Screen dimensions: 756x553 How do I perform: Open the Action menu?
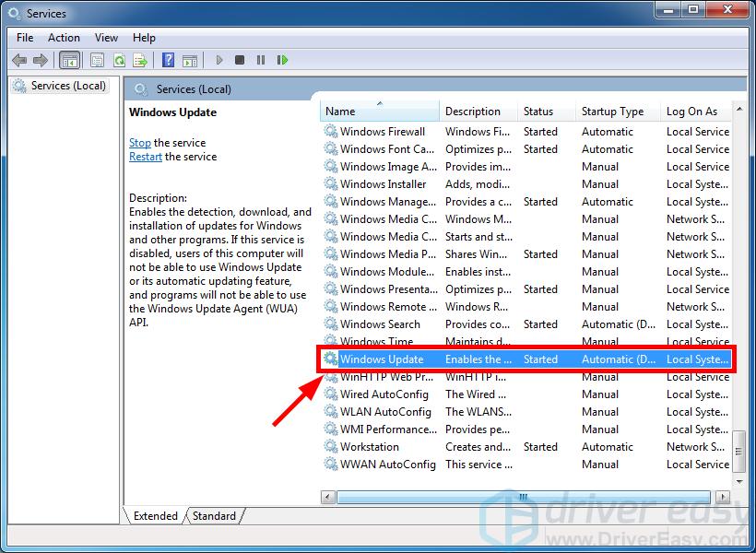point(64,38)
